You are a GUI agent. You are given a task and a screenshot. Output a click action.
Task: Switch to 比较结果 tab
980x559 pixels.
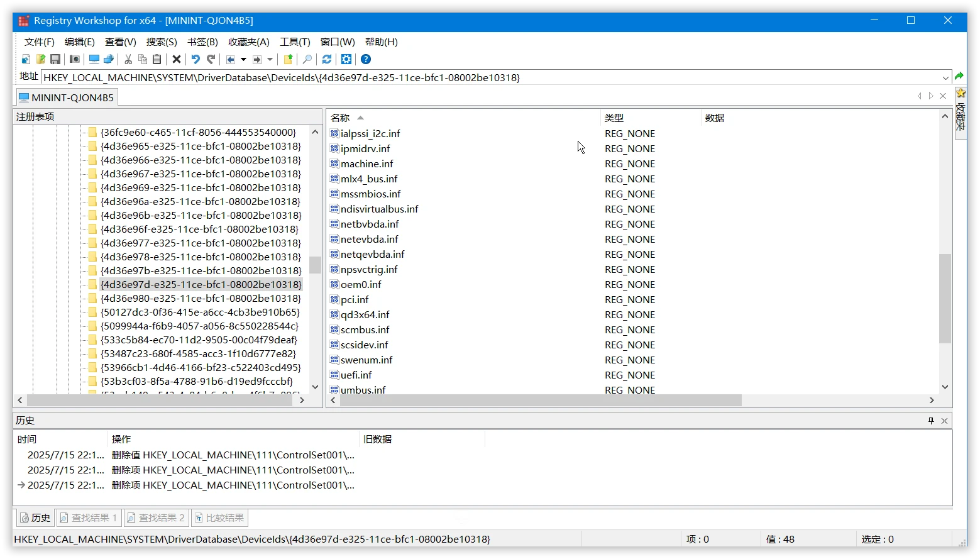pyautogui.click(x=219, y=517)
